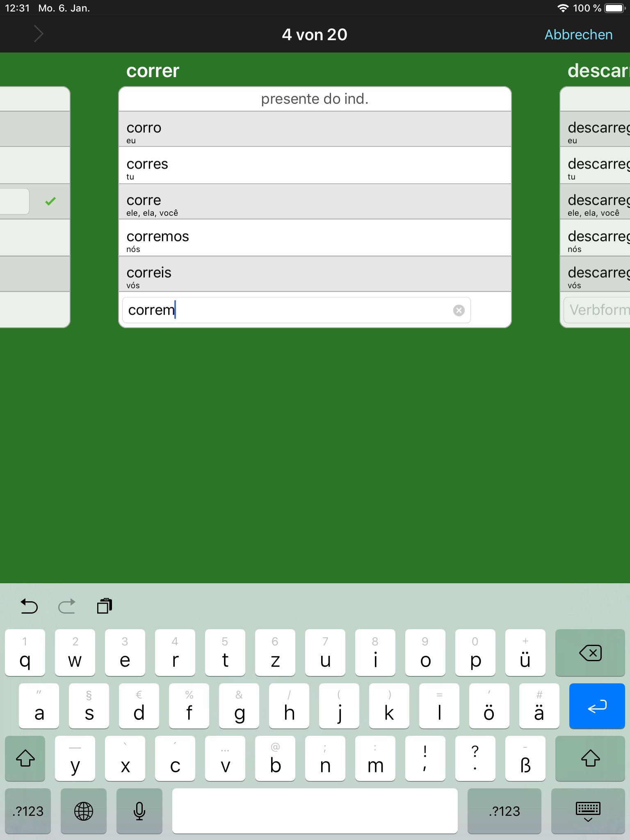Tap the right .?123 symbols key
This screenshot has height=840, width=630.
[x=504, y=811]
